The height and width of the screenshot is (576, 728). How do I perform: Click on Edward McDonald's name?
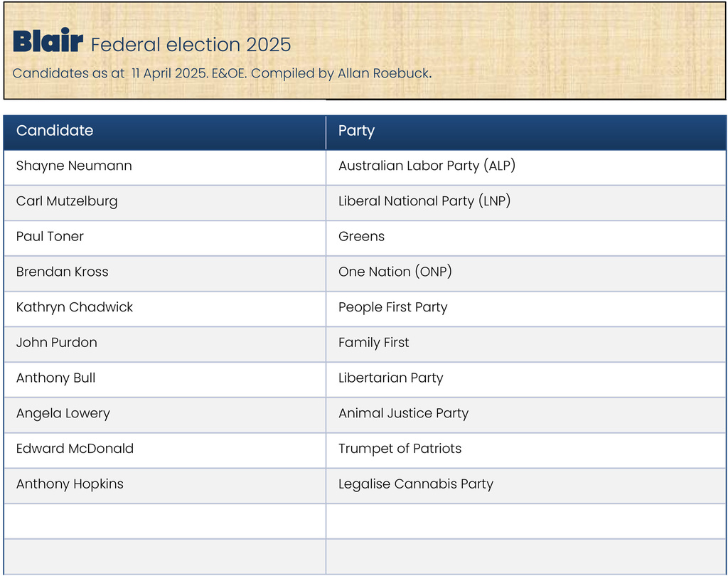coord(75,449)
